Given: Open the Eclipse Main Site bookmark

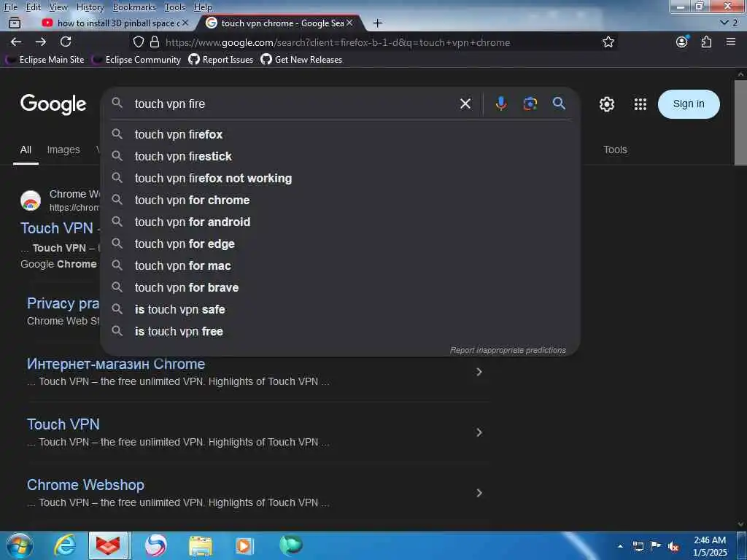Looking at the screenshot, I should [x=45, y=60].
